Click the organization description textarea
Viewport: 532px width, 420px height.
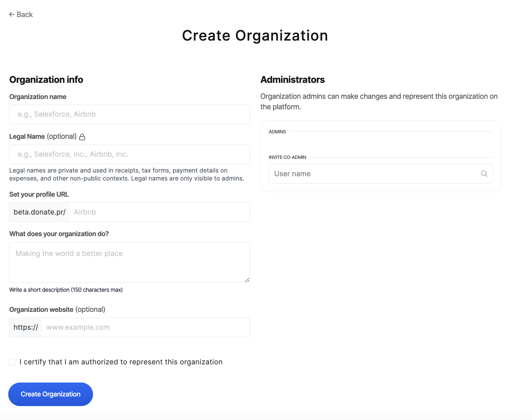point(130,262)
